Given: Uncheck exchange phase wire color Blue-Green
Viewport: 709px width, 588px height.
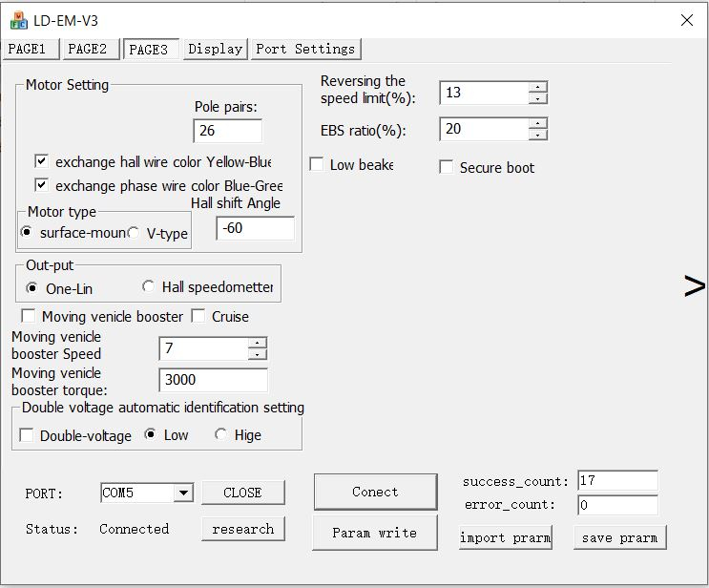Looking at the screenshot, I should [42, 185].
